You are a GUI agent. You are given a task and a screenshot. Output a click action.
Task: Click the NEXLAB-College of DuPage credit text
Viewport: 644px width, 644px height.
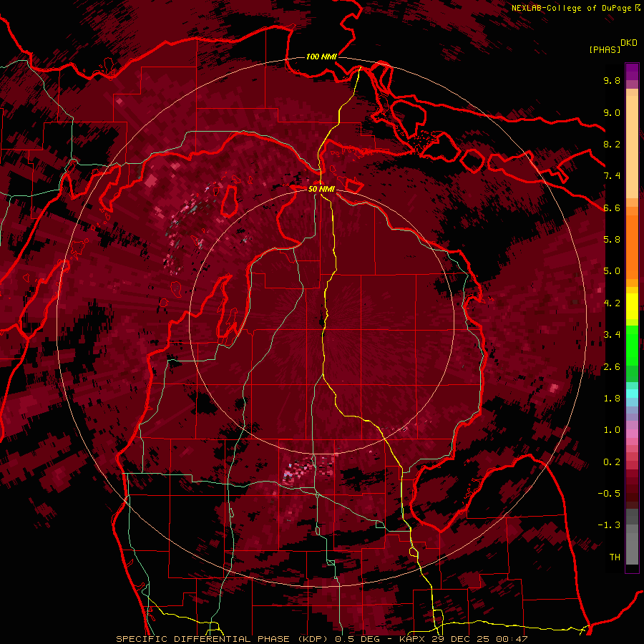(x=572, y=8)
